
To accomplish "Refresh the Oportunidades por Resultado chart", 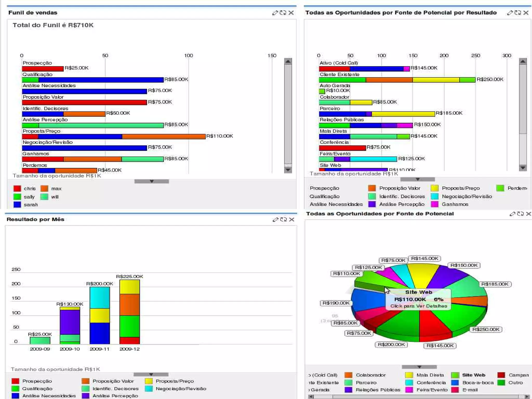I will click(x=518, y=13).
